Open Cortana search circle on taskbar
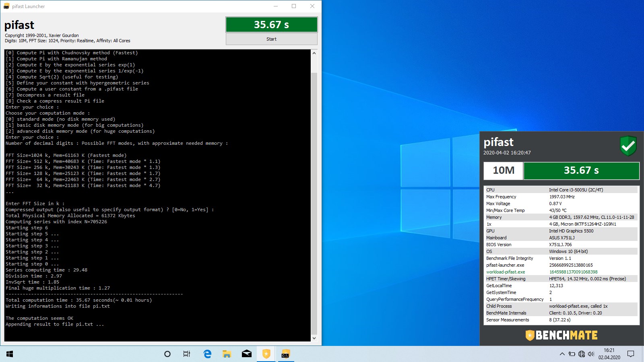The image size is (644, 362). [167, 354]
